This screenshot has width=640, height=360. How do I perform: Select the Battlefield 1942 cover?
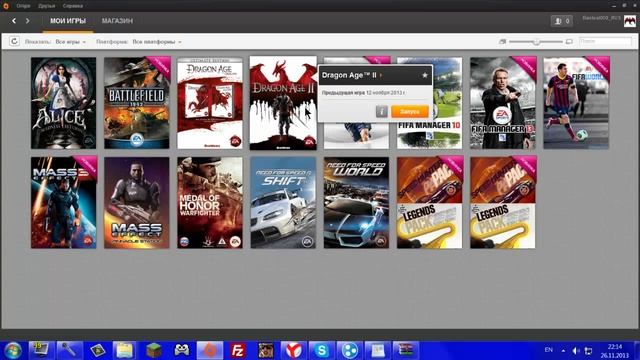(137, 103)
